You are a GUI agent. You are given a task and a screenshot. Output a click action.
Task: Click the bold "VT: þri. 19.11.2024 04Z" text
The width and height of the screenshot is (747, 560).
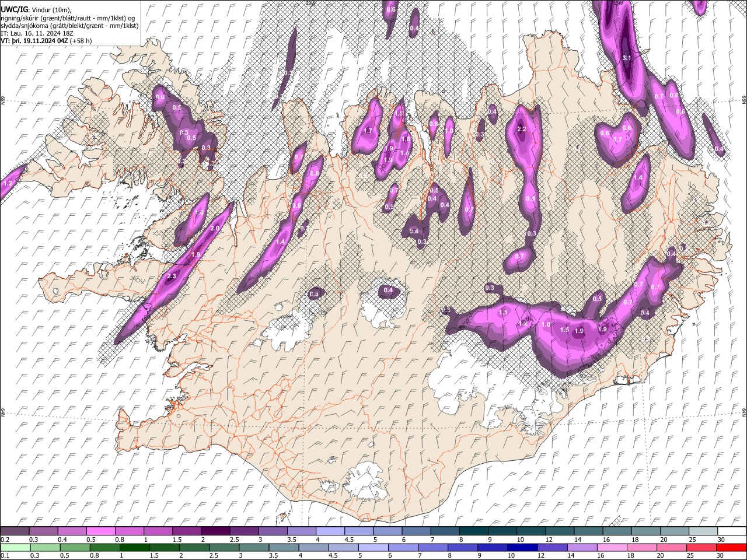coord(34,41)
